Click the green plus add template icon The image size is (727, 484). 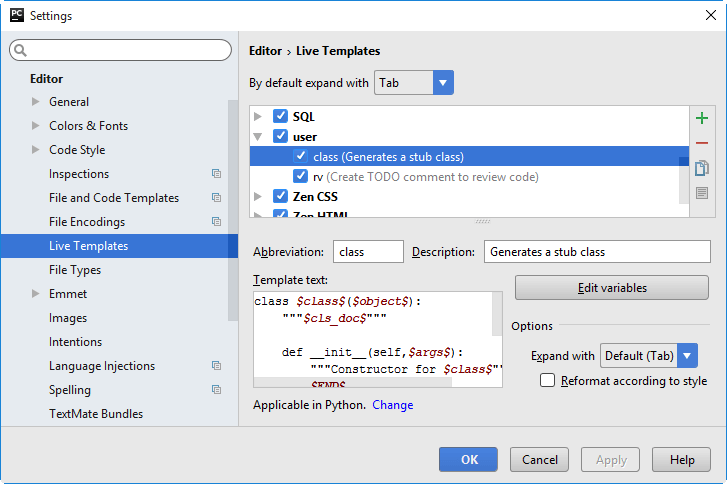tap(702, 119)
